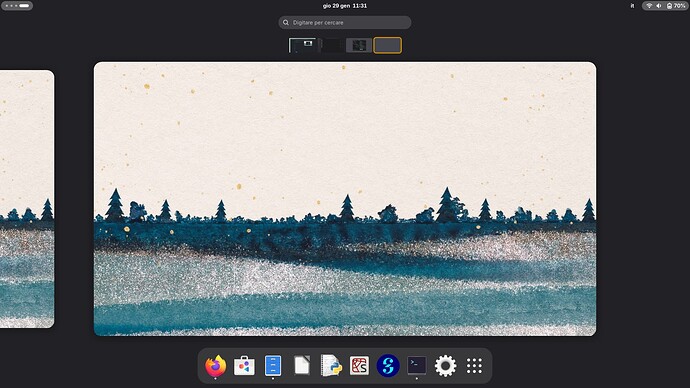Launch the Software store shopping bag icon
The height and width of the screenshot is (388, 690).
244,366
